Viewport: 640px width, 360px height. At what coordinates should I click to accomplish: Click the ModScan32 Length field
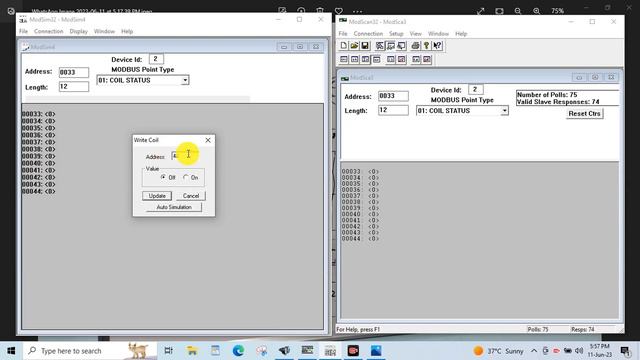pos(393,110)
